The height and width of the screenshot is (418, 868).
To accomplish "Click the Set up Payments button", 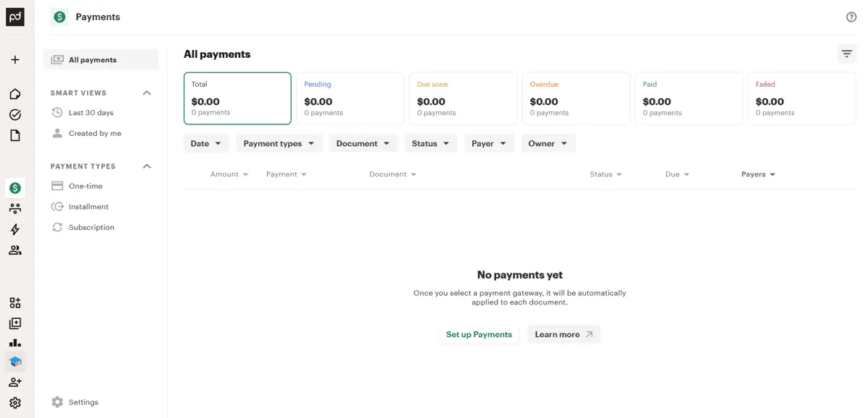I will click(x=479, y=334).
